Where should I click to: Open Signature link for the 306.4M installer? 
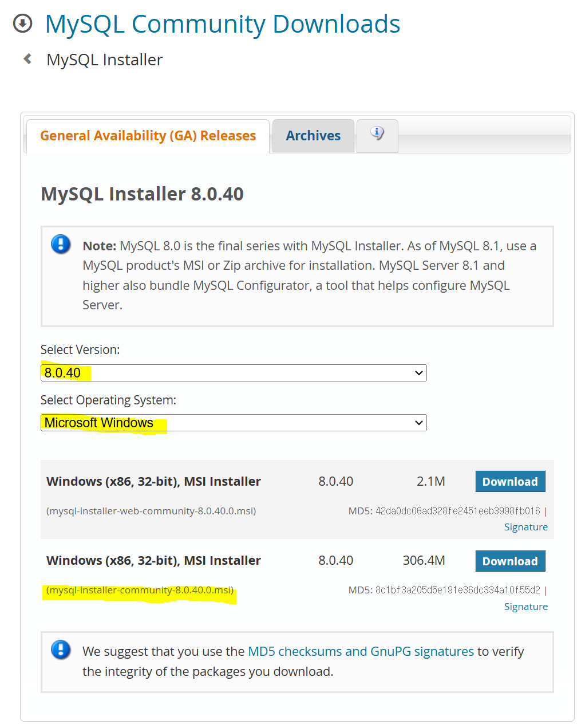pos(525,607)
